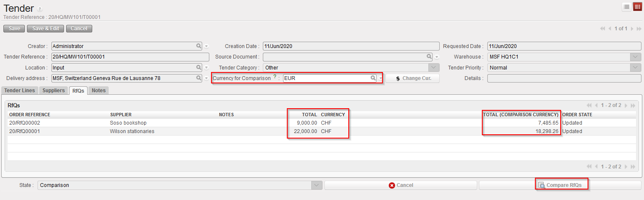644x200 pixels.
Task: Open the State dropdown showing Comparison
Action: point(316,185)
